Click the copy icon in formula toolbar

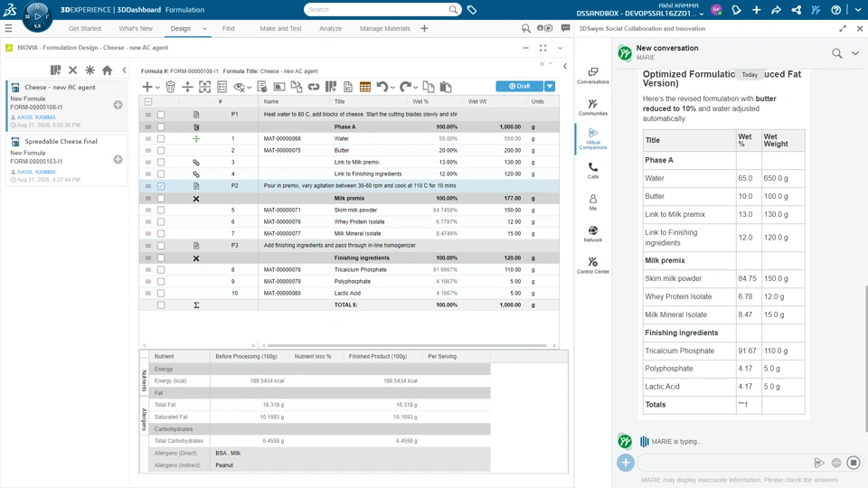tap(428, 87)
